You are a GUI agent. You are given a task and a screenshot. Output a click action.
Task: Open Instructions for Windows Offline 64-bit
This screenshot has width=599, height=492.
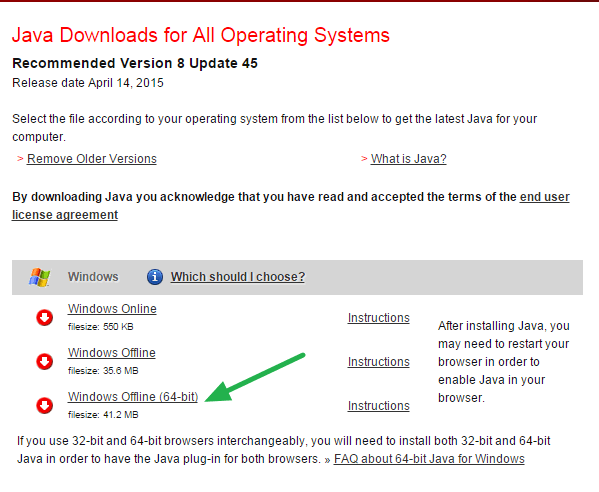point(379,406)
